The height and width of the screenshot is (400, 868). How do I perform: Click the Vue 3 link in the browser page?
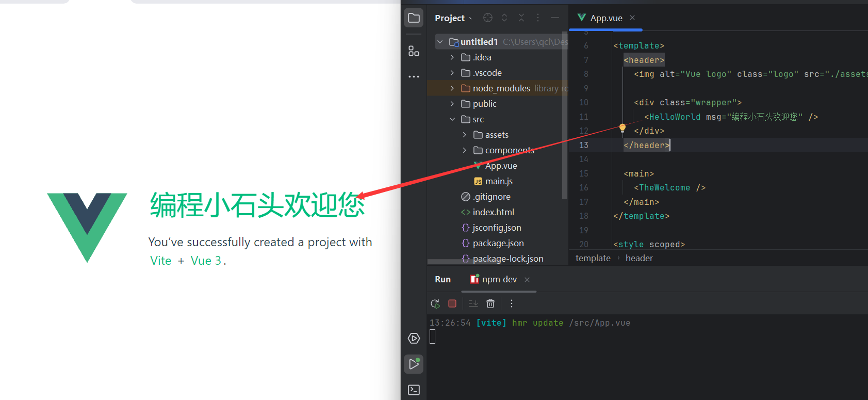[x=206, y=261]
